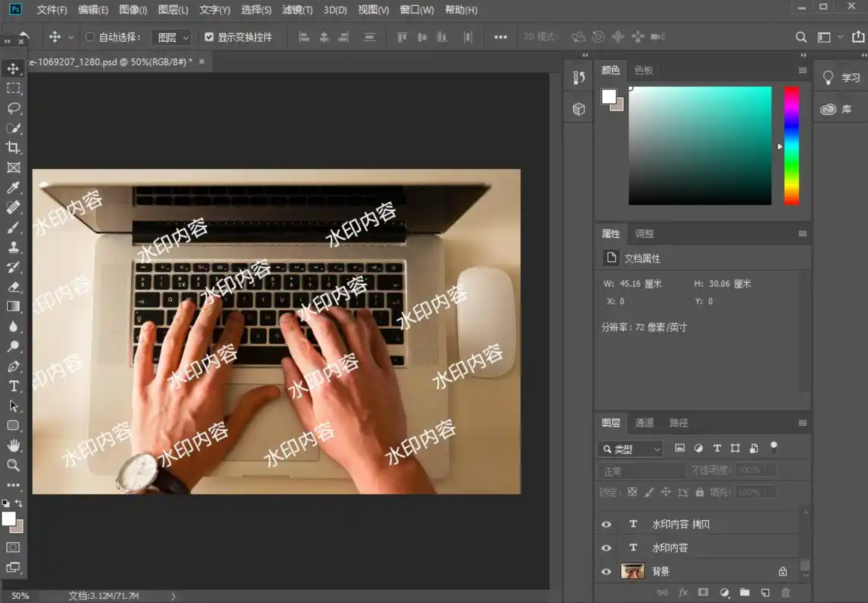Open the 滤镜(T) menu
This screenshot has width=868, height=603.
[x=297, y=10]
